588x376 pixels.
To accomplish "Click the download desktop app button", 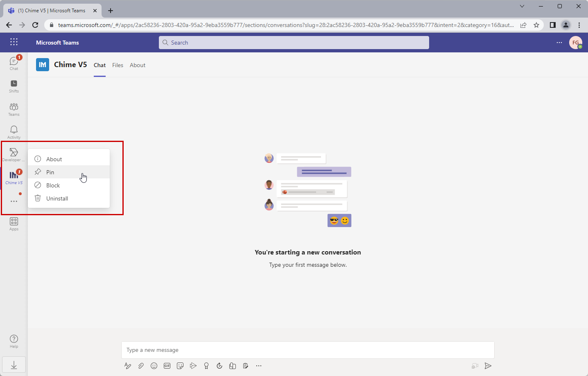I will click(14, 365).
